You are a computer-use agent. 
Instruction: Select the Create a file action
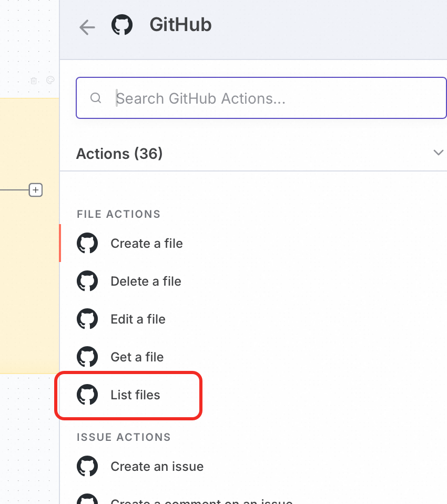147,244
